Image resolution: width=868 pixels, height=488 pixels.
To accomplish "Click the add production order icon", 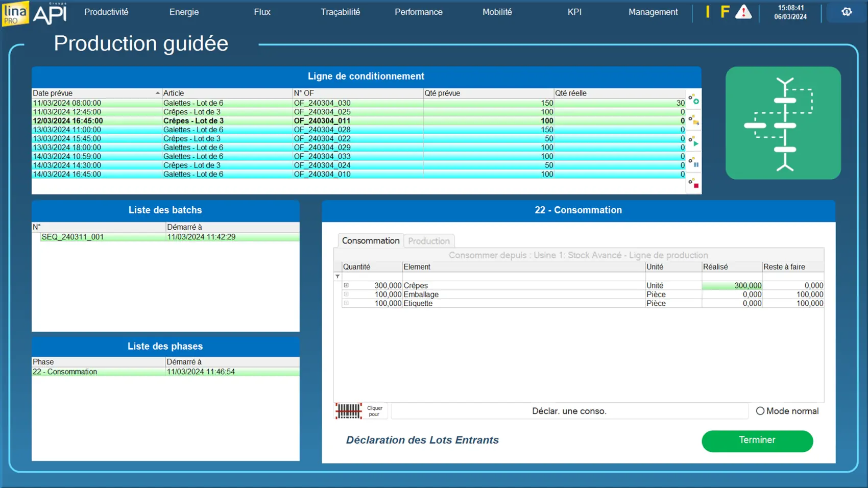I will click(x=693, y=100).
